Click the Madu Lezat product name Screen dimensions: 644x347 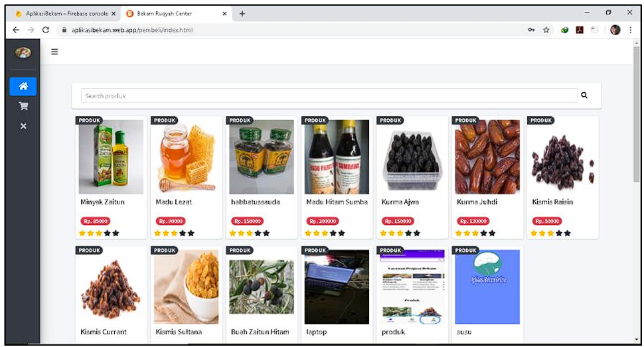click(173, 202)
